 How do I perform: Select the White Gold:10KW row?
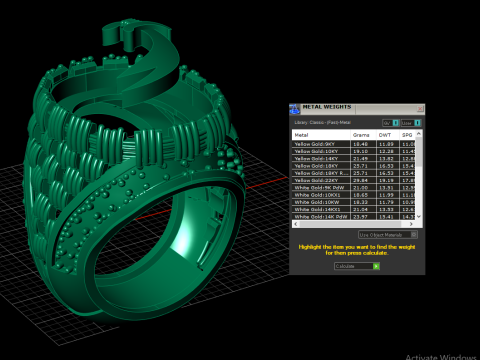tap(354, 202)
